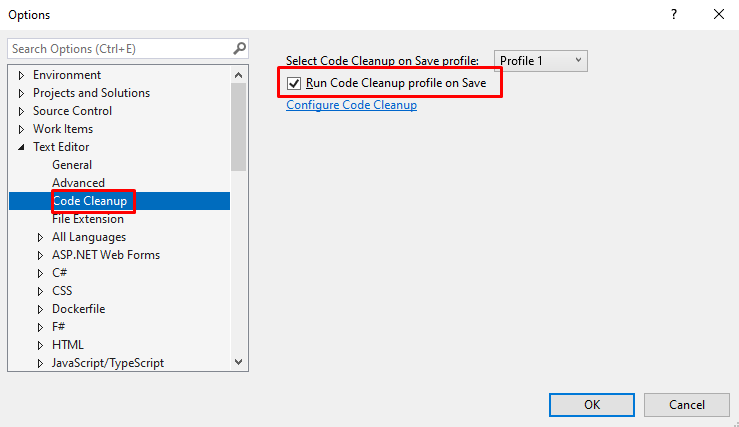This screenshot has height=427, width=739.
Task: Select General under Text Editor
Action: point(72,165)
